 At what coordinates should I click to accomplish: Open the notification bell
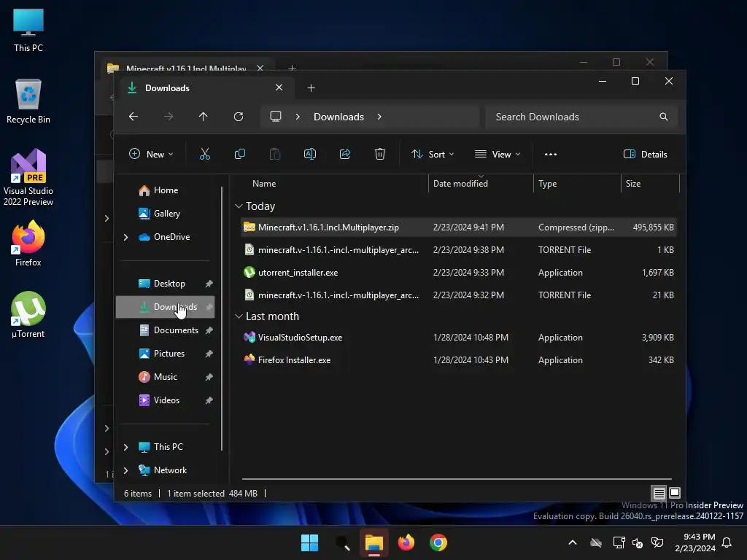[727, 542]
